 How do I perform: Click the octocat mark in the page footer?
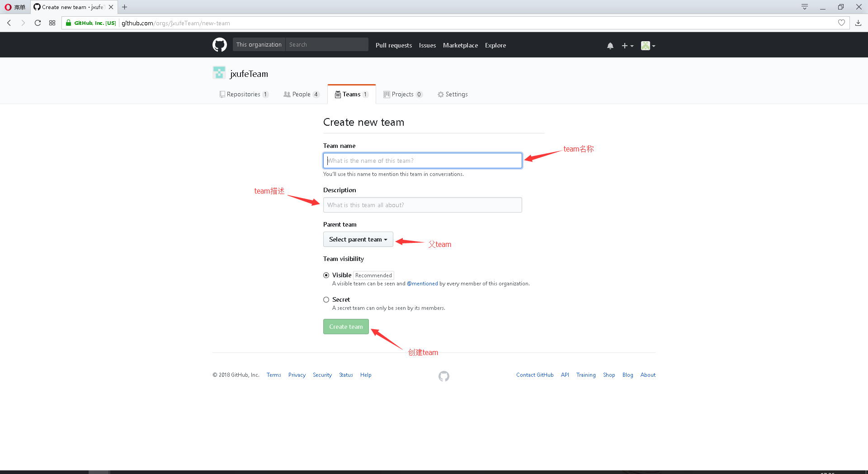click(443, 376)
